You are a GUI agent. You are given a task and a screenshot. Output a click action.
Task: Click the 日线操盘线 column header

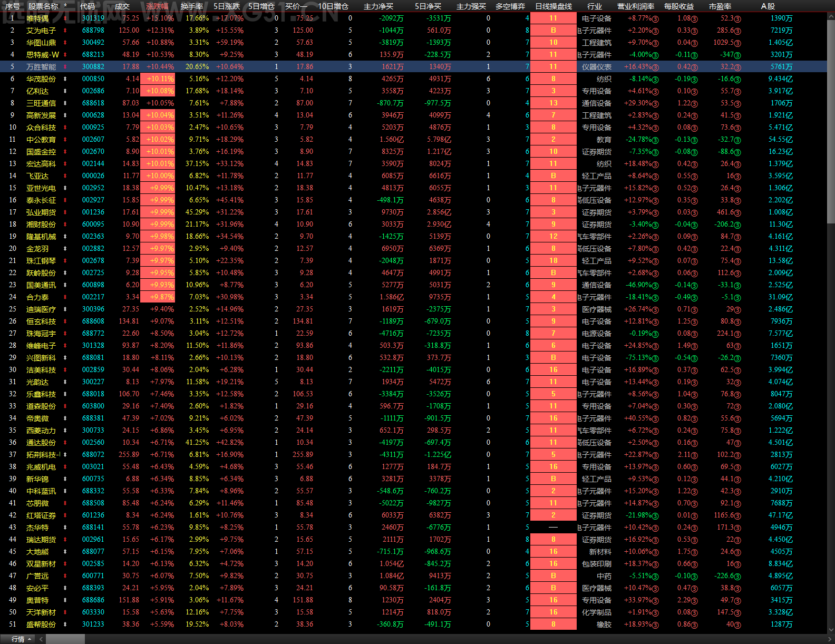[554, 6]
